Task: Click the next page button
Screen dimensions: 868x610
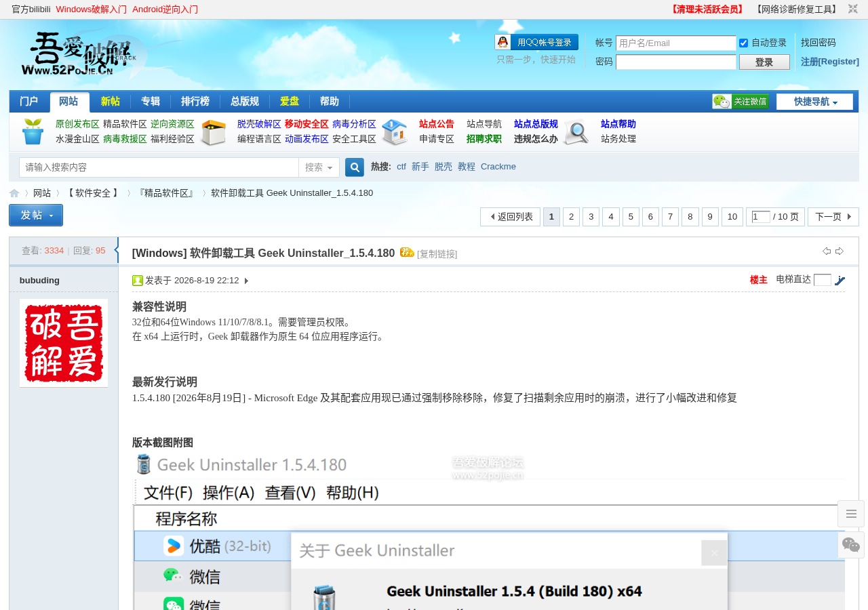Action: pyautogui.click(x=833, y=217)
